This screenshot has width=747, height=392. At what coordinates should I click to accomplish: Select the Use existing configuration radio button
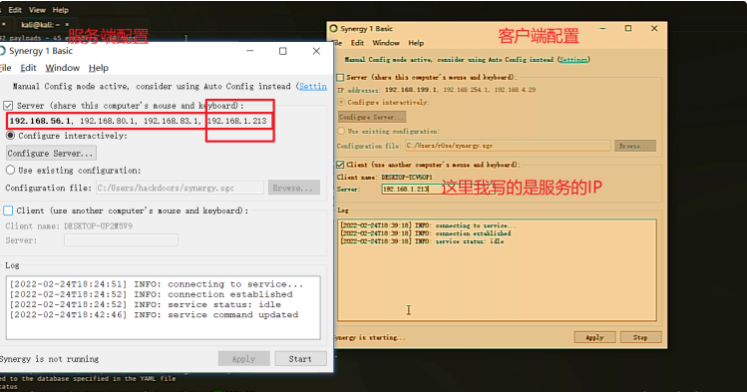[10, 170]
